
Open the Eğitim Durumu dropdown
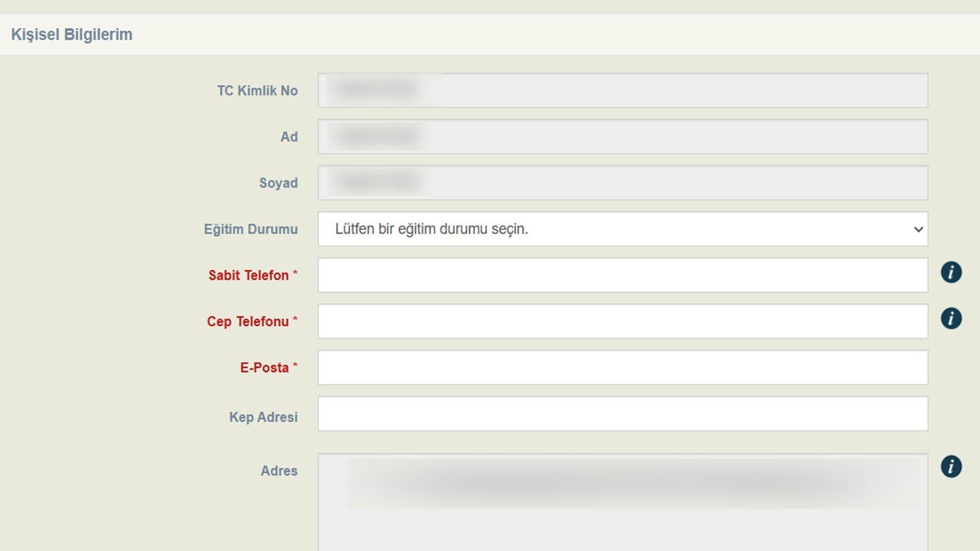[x=622, y=229]
